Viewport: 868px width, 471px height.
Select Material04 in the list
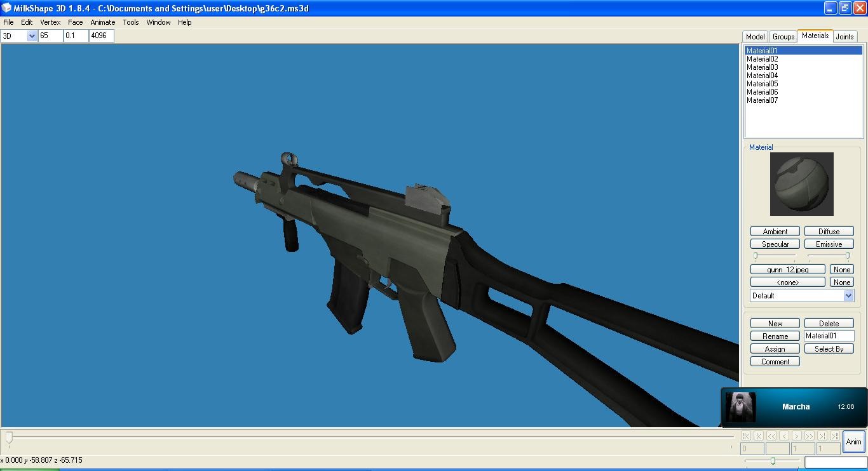click(x=804, y=76)
